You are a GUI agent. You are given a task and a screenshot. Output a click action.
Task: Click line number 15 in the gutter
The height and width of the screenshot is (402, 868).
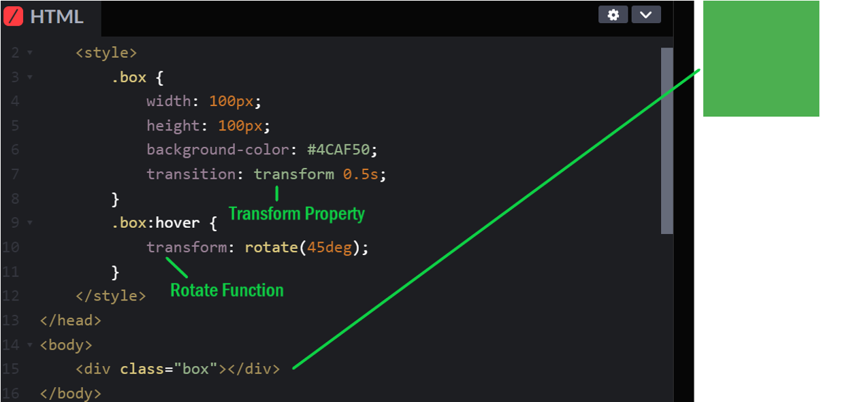(x=11, y=369)
